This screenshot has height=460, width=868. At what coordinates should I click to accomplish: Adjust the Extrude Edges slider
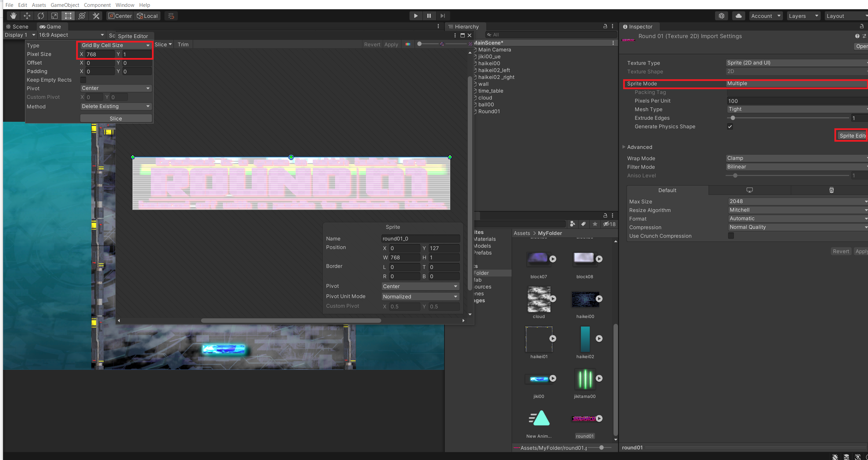coord(733,118)
